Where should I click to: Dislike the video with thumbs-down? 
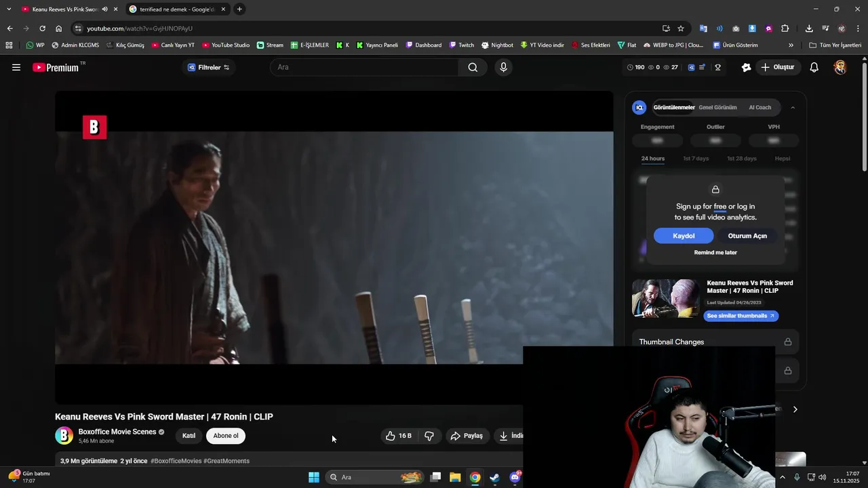429,436
